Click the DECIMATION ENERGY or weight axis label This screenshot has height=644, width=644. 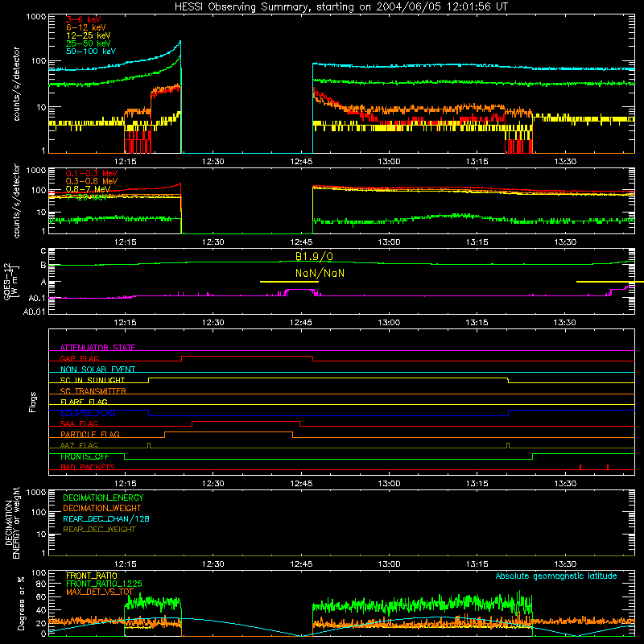(x=12, y=522)
